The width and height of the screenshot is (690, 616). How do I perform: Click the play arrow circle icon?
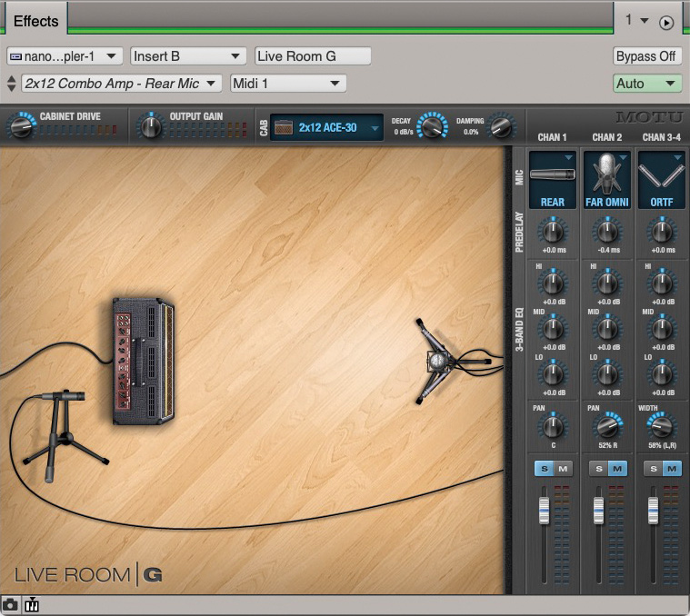click(666, 23)
